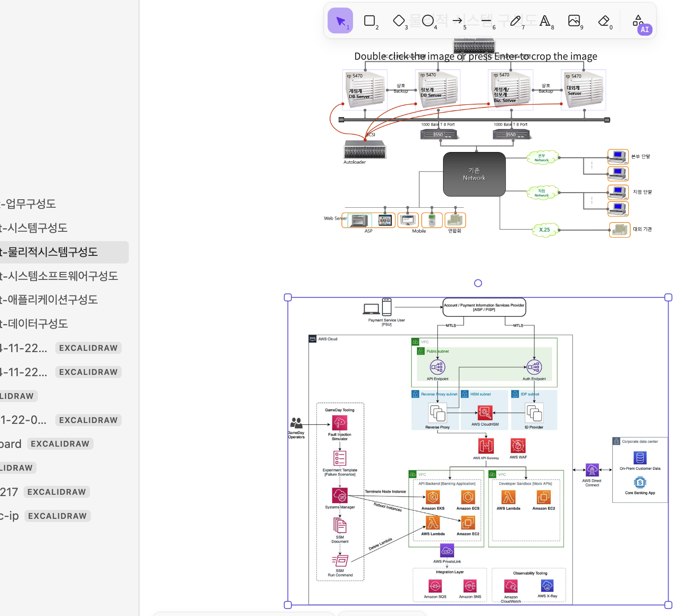Open the more shapes AI tools button
Image resolution: width=698 pixels, height=616 pixels.
tap(639, 21)
